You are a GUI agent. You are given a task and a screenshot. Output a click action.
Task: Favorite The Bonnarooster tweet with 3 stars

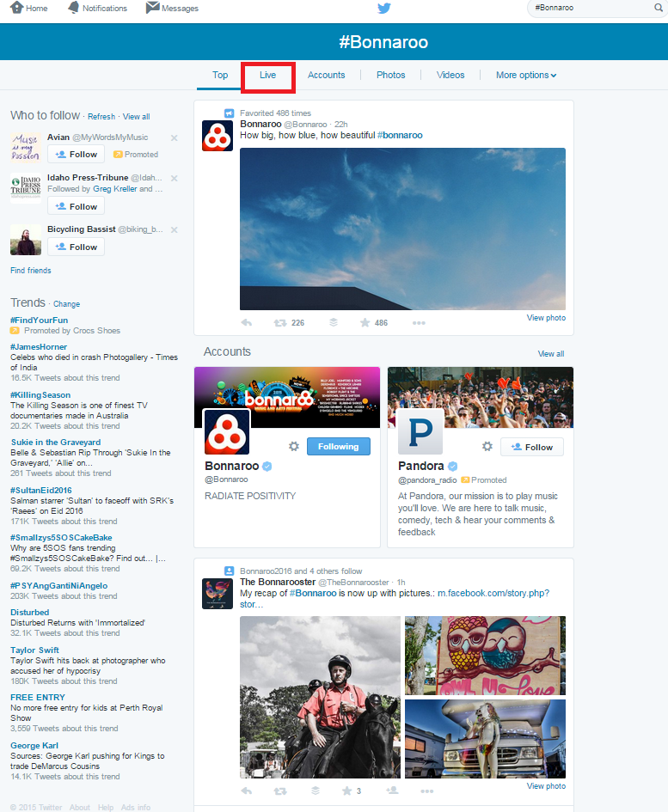click(346, 791)
